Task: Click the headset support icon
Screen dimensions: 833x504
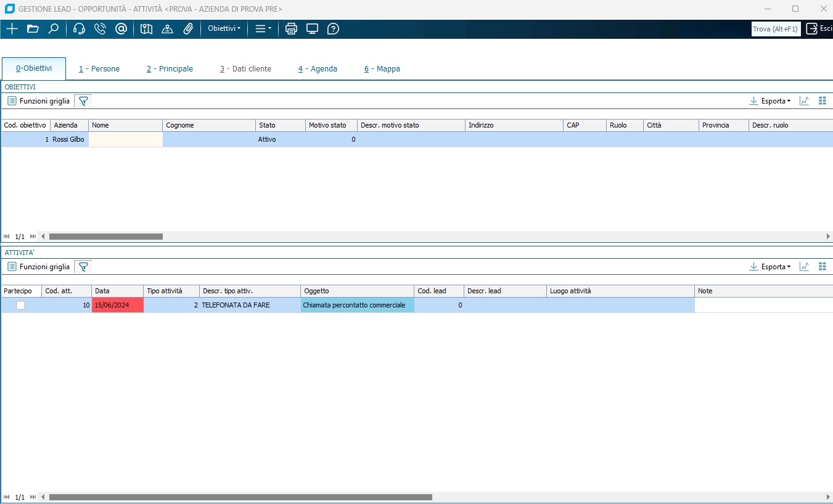Action: (x=79, y=29)
